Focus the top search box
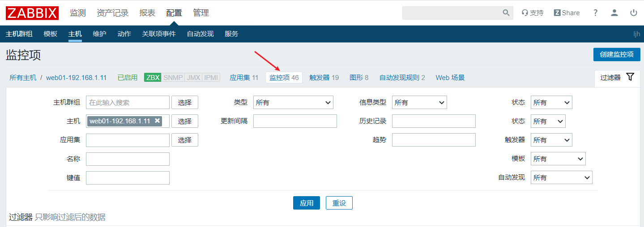Image resolution: width=644 pixels, height=227 pixels. tap(452, 13)
